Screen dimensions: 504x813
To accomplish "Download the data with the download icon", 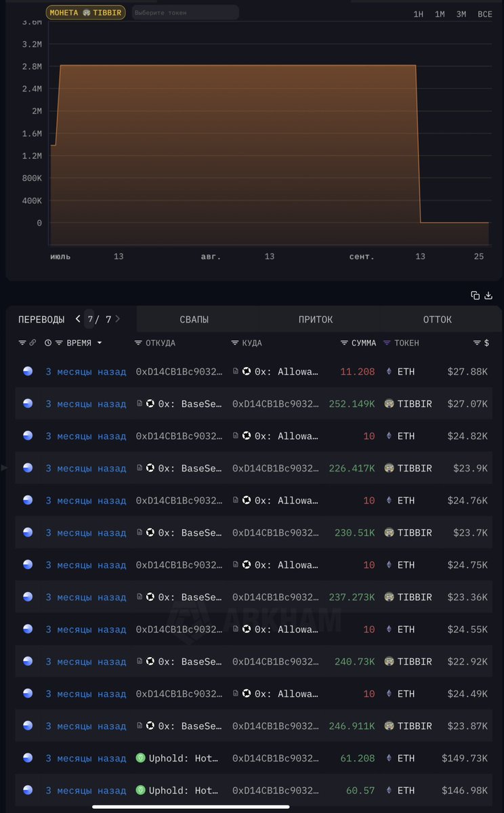I will (x=488, y=295).
